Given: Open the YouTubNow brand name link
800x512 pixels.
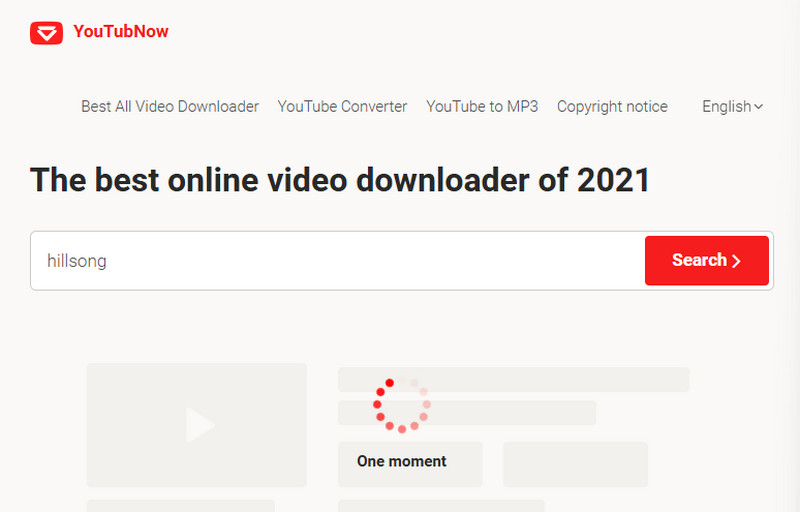Looking at the screenshot, I should 121,32.
